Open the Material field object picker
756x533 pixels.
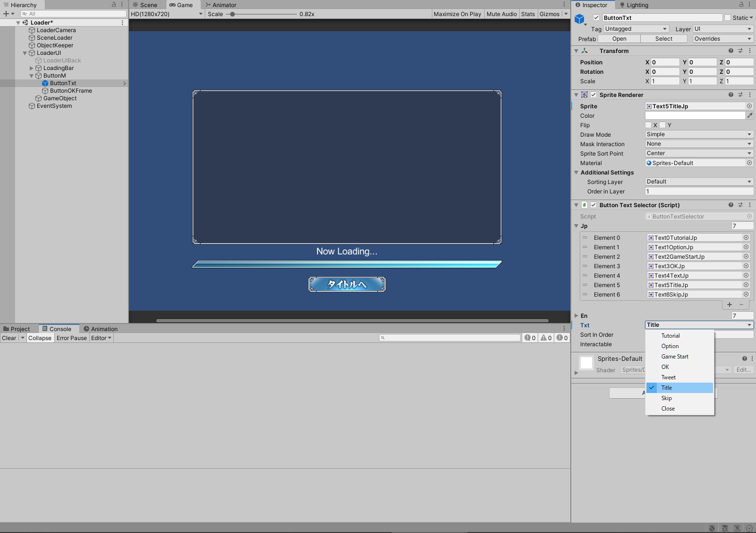[x=749, y=163]
